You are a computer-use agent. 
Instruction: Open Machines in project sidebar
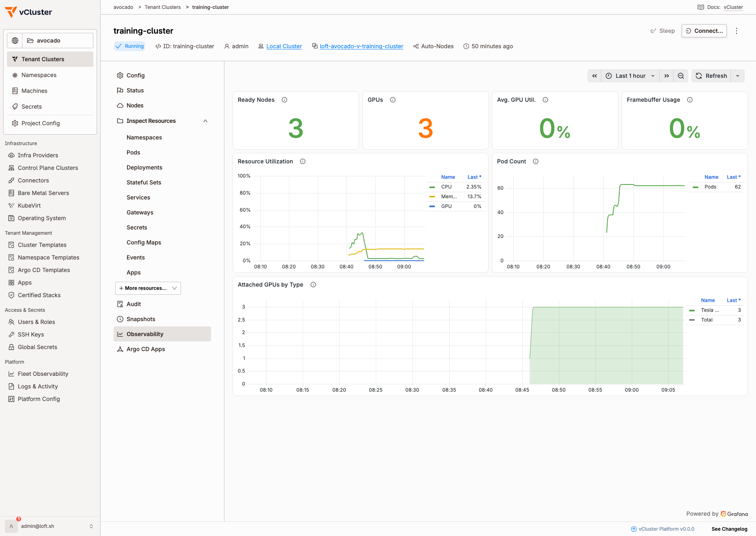tap(50, 91)
